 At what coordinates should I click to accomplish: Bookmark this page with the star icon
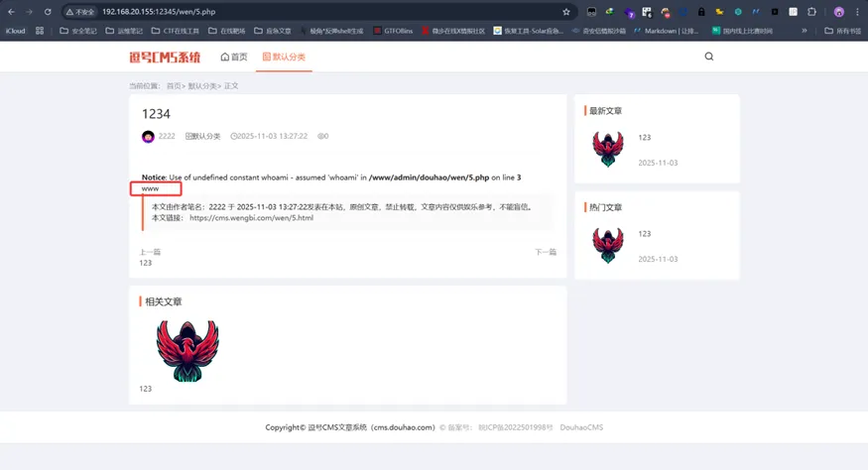coord(566,12)
